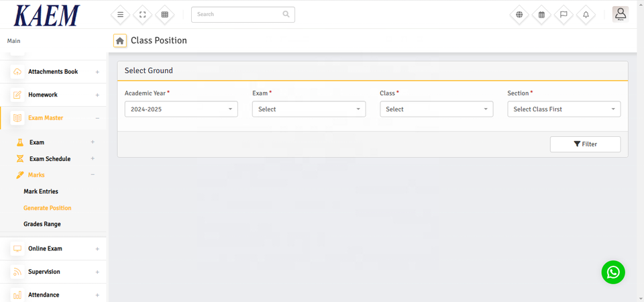Open the Section dropdown
The width and height of the screenshot is (644, 302).
(563, 109)
